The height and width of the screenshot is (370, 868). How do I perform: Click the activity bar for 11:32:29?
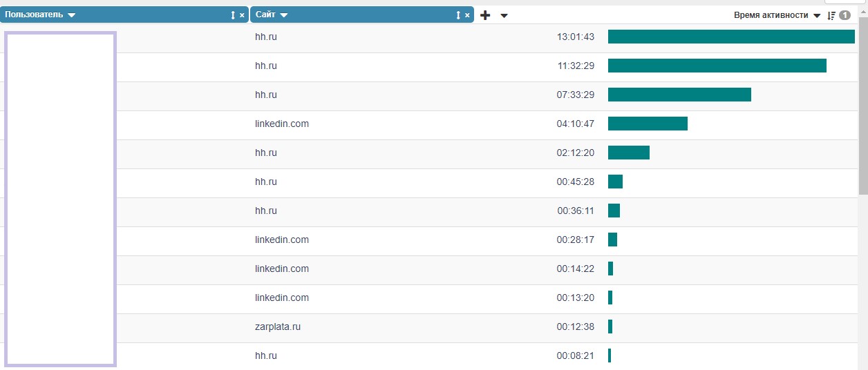[717, 66]
